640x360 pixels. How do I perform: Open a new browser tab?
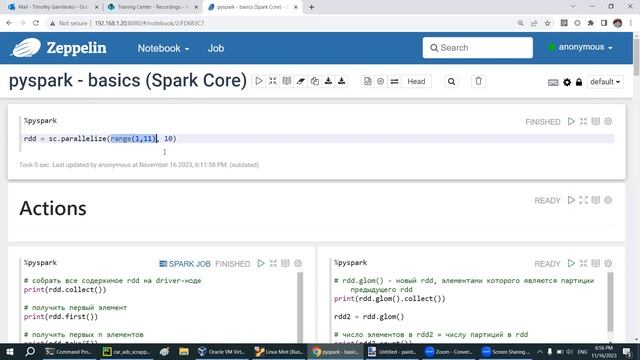pyautogui.click(x=311, y=7)
